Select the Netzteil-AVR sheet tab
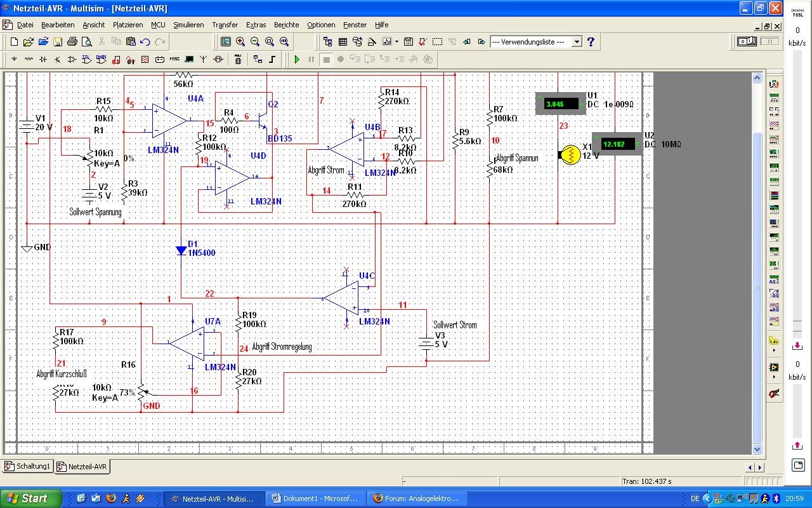812x508 pixels. click(x=82, y=467)
